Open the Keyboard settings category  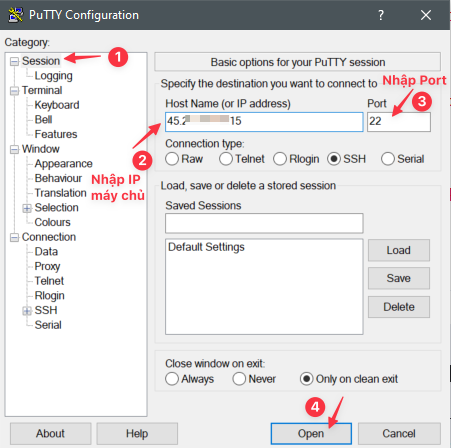pyautogui.click(x=57, y=105)
